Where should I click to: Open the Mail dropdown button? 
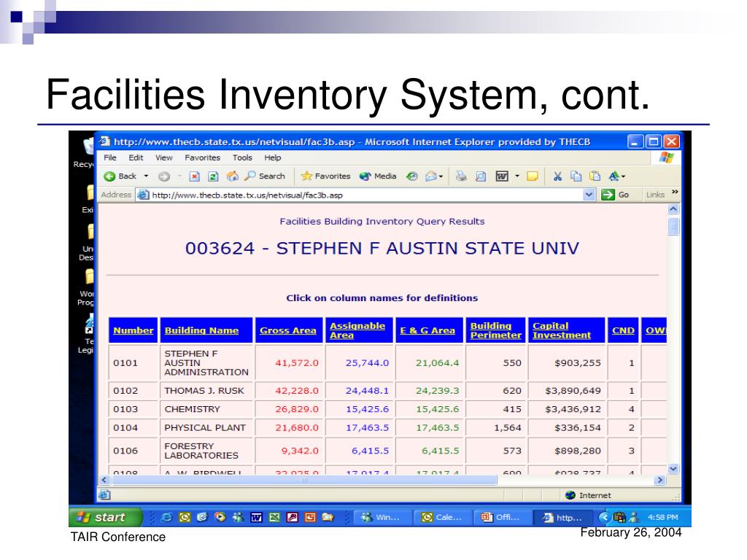434,176
